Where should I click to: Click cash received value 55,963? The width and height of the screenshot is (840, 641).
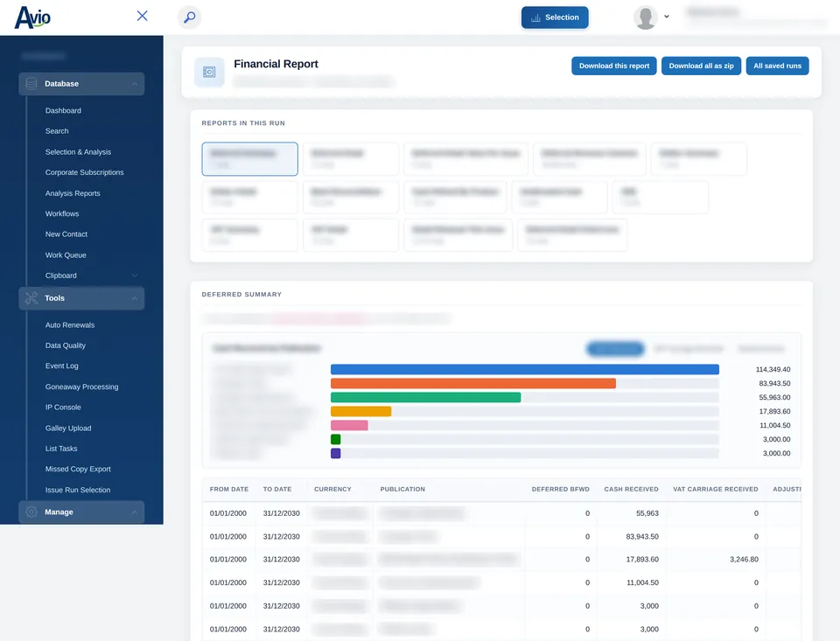(647, 513)
